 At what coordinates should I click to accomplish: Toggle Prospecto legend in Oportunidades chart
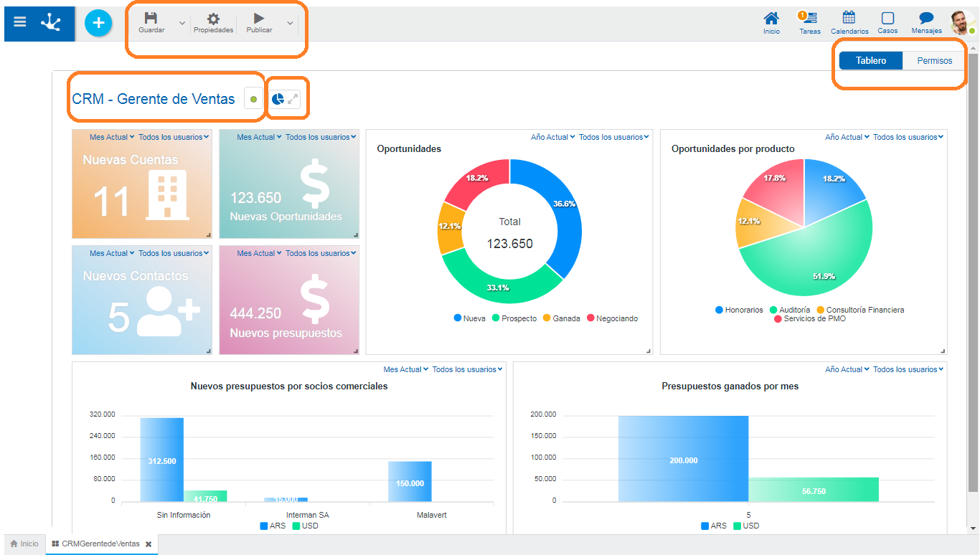pos(514,318)
